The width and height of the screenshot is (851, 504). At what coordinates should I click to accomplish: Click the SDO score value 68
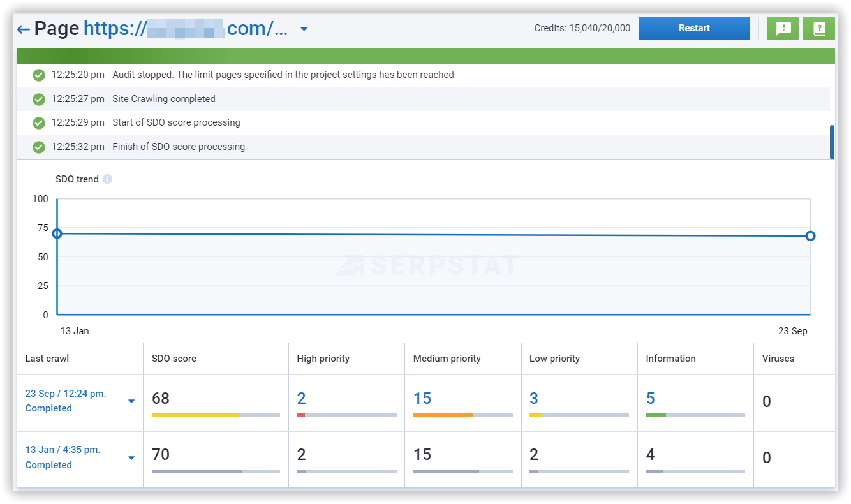tap(161, 399)
